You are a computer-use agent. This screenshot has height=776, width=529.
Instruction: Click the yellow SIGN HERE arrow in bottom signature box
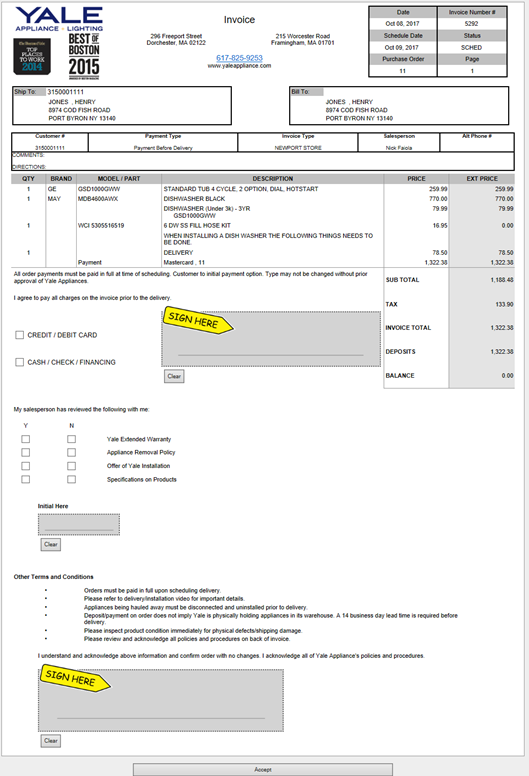point(75,679)
